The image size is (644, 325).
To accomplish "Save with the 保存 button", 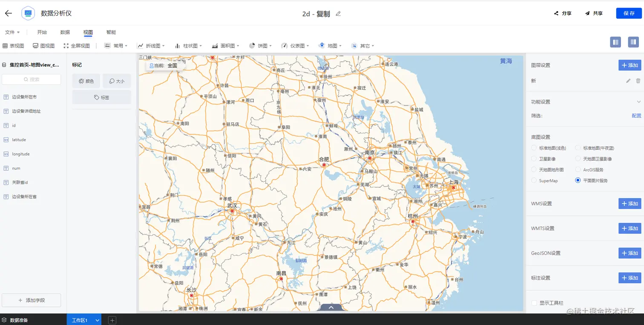I will [x=629, y=13].
